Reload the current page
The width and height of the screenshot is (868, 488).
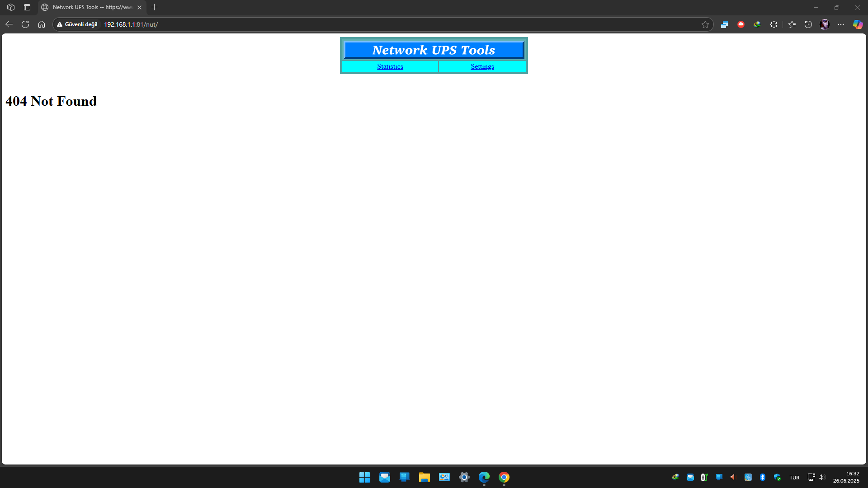25,24
